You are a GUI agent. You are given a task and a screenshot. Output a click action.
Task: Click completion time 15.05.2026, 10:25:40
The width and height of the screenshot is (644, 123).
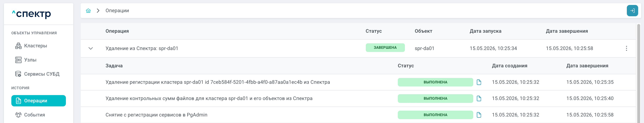[x=590, y=99]
